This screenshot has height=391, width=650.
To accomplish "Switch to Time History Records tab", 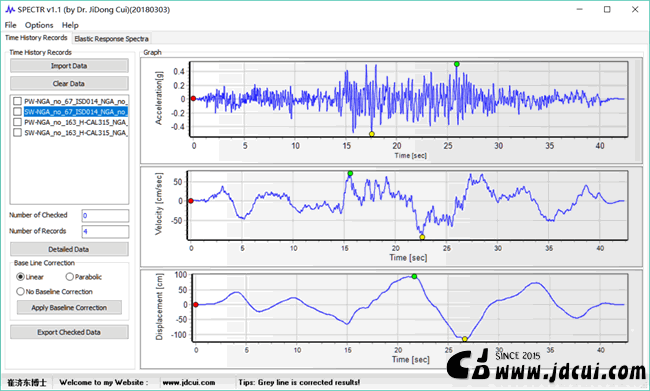I will click(x=36, y=38).
